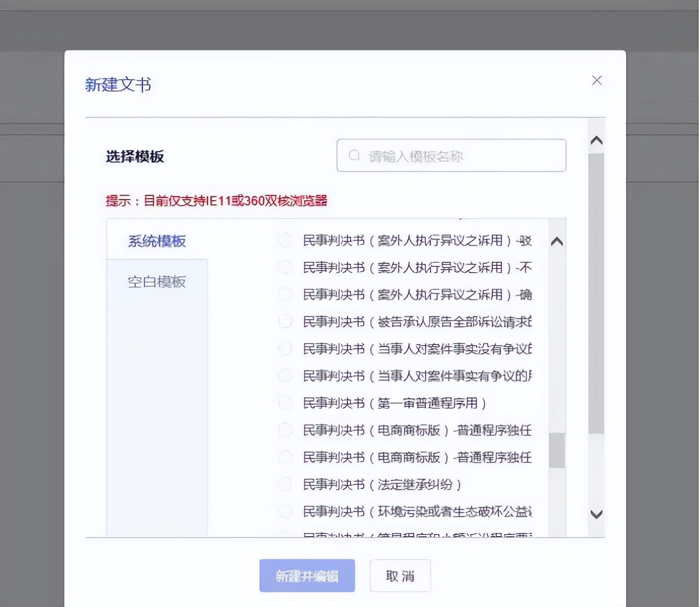
Task: Click the 取消 button
Action: pos(400,576)
